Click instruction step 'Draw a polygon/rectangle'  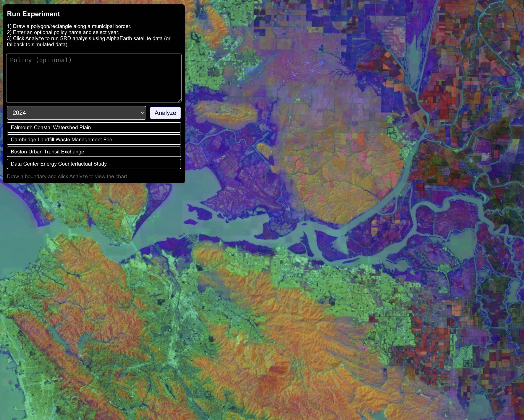69,26
